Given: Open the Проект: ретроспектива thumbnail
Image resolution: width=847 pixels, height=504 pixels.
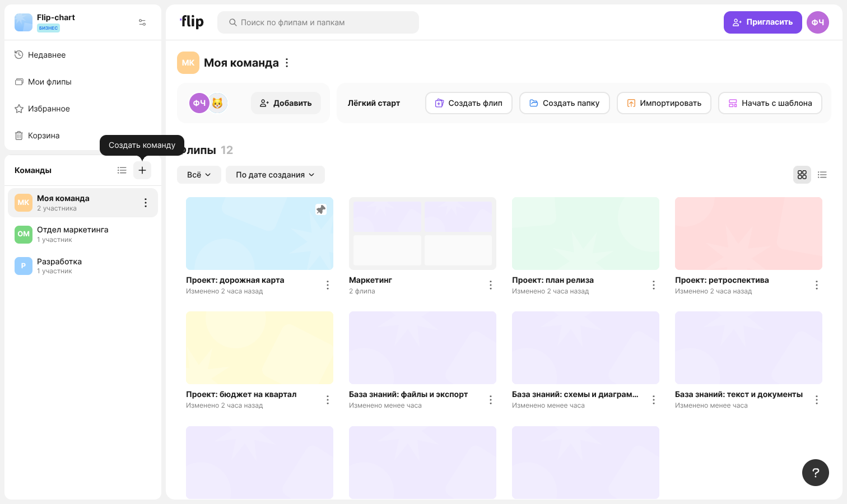Looking at the screenshot, I should tap(748, 234).
